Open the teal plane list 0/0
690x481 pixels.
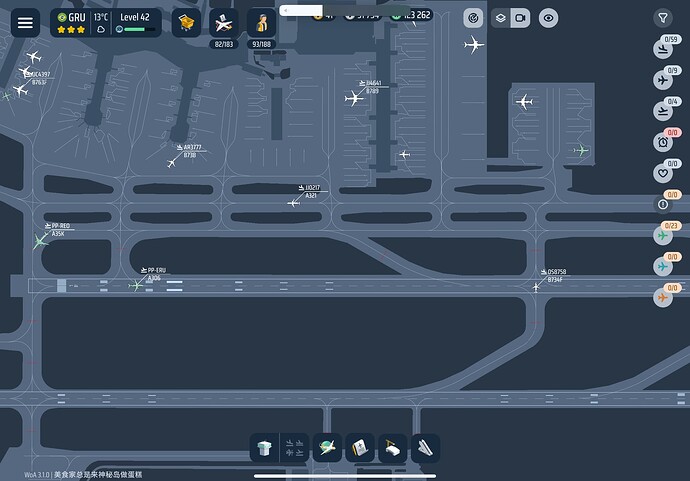(x=663, y=266)
